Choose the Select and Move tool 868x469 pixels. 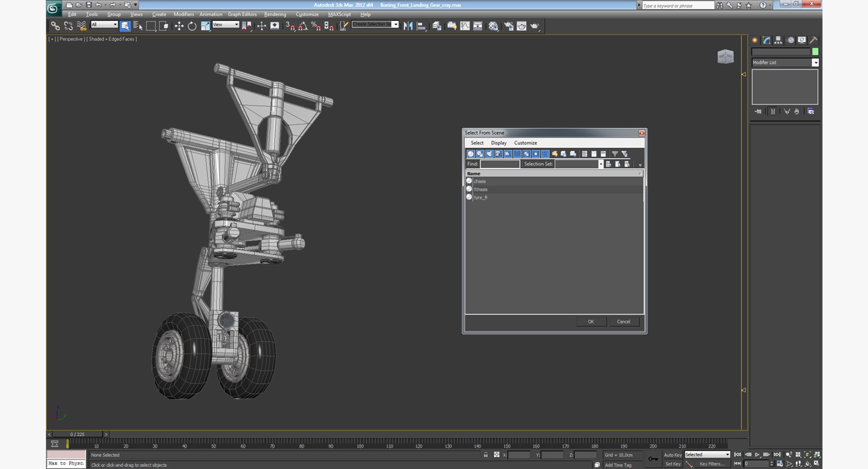[x=179, y=26]
